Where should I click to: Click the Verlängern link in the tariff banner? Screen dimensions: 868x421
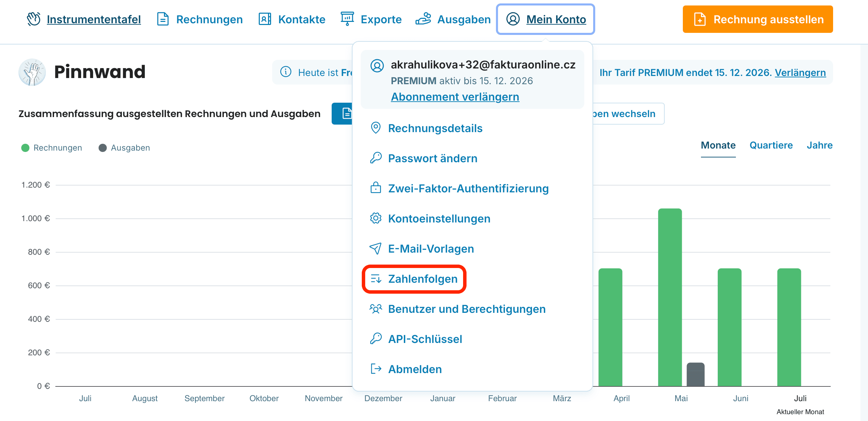[800, 73]
